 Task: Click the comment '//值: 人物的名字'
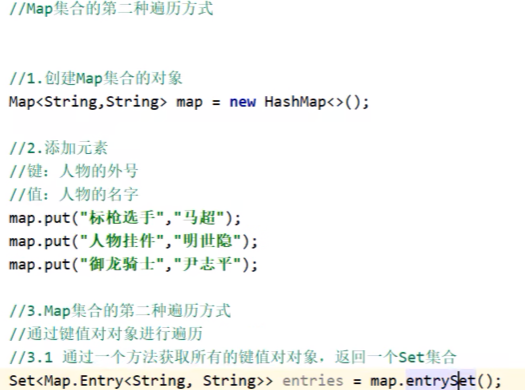pos(74,194)
